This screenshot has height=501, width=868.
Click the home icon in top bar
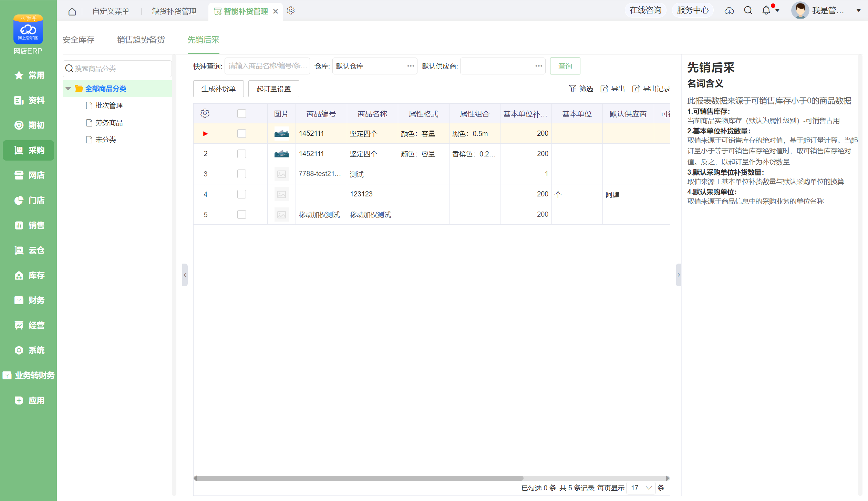pos(72,11)
